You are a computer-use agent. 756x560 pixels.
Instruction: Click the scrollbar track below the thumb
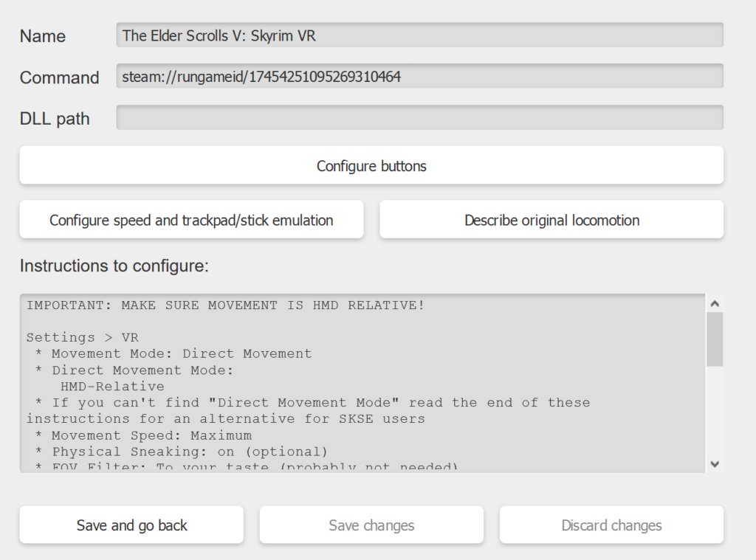click(714, 413)
